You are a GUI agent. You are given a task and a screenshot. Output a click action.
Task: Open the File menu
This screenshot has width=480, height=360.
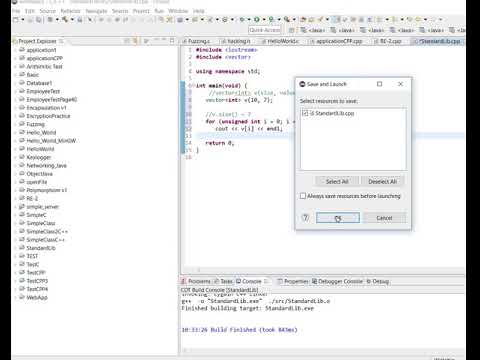16,11
